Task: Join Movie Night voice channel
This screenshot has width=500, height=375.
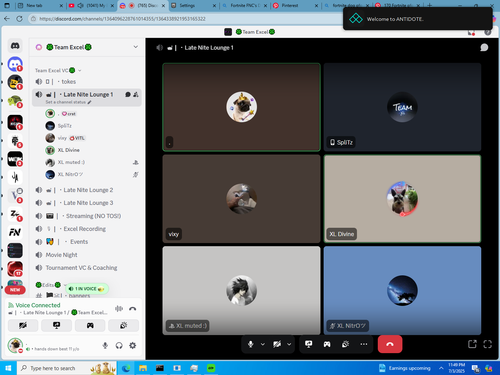Action: tap(87, 255)
